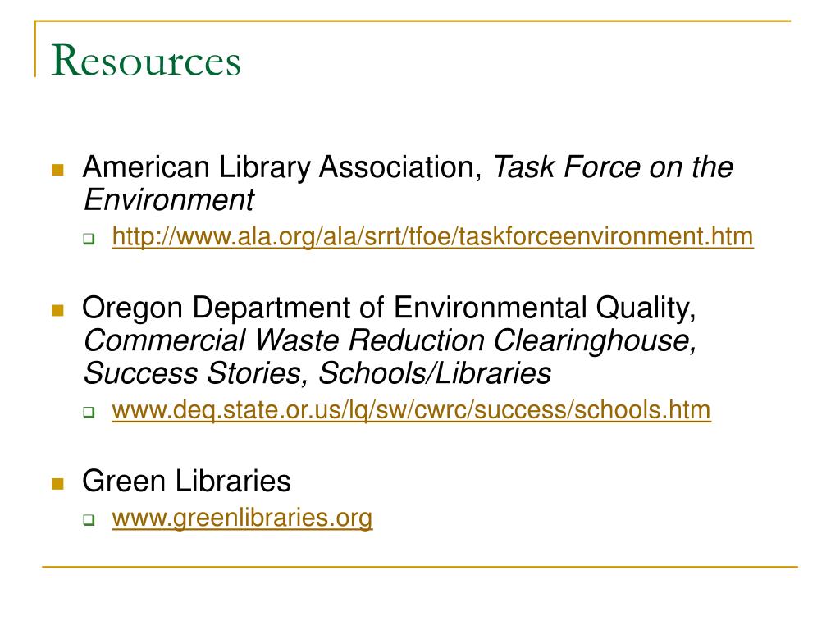Open the deq.state.or.us schools link

point(412,410)
